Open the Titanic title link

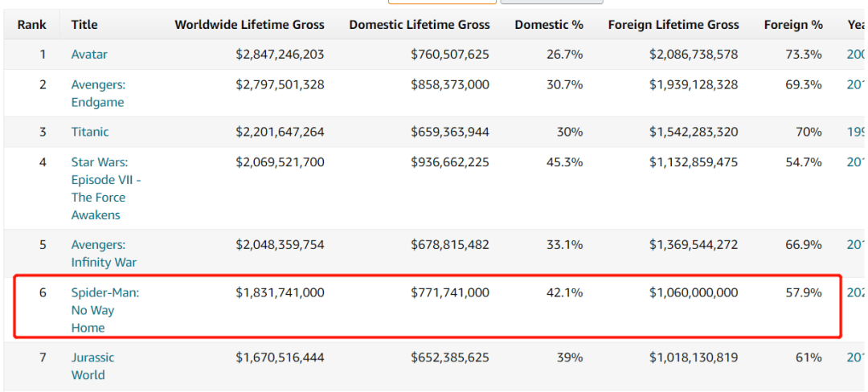pyautogui.click(x=90, y=132)
